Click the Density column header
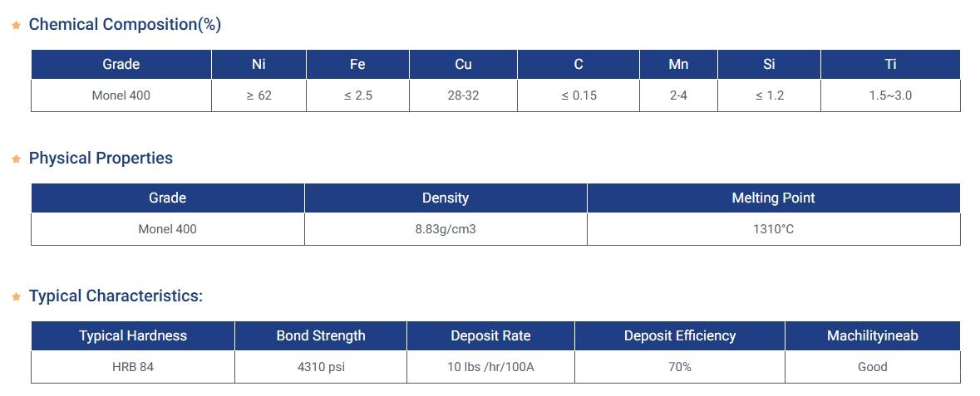 click(x=446, y=198)
